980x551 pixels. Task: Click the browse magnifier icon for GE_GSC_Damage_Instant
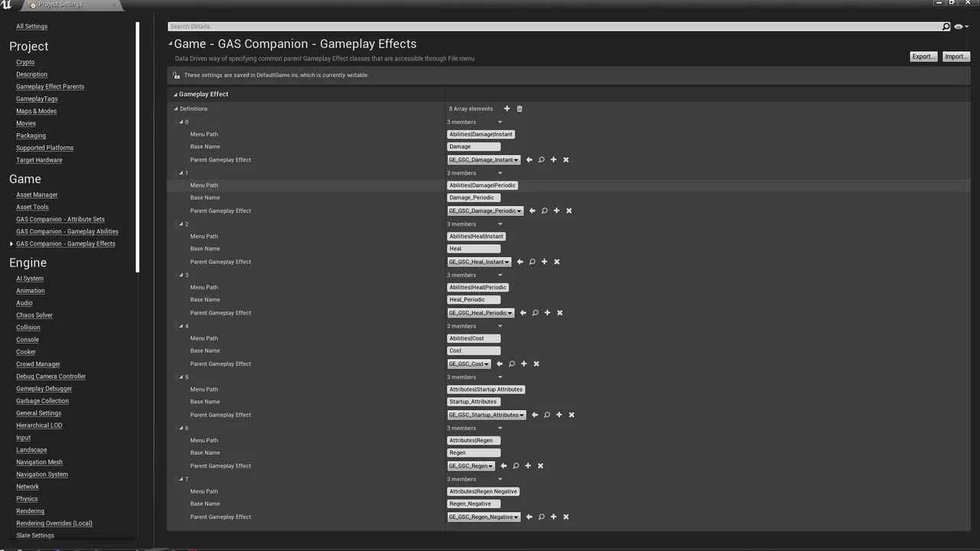tap(541, 159)
